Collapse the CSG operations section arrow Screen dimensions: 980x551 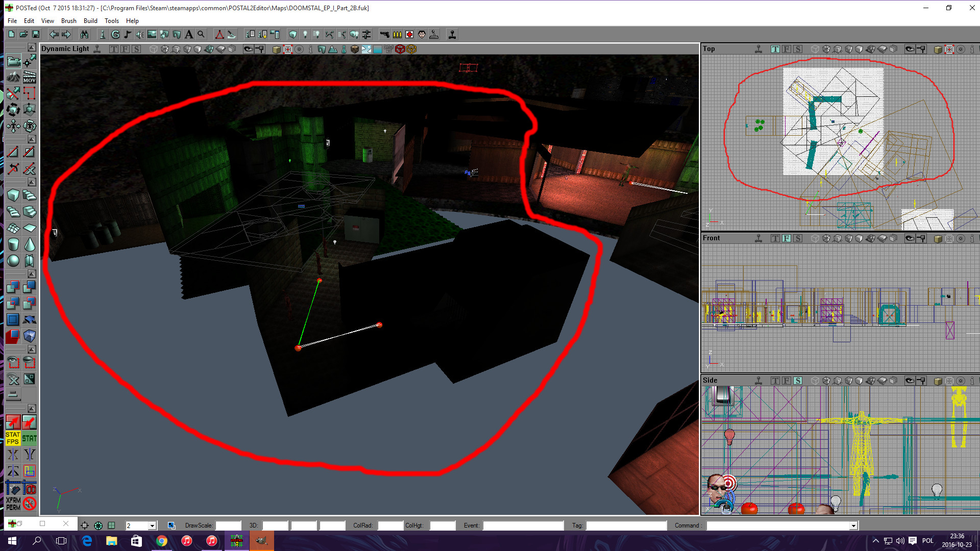click(x=32, y=274)
